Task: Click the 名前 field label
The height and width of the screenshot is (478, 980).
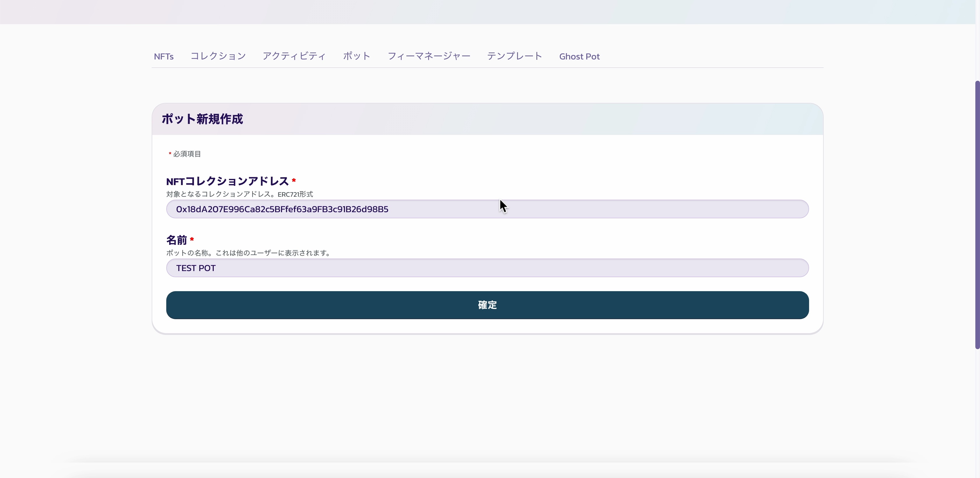Action: click(176, 240)
